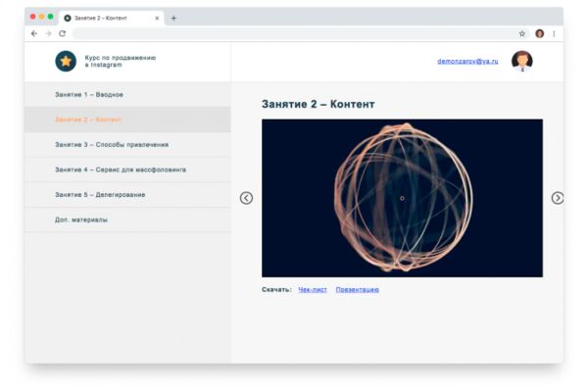The width and height of the screenshot is (588, 392).
Task: Close the Занятие 2 – Контент tab
Action: point(157,18)
